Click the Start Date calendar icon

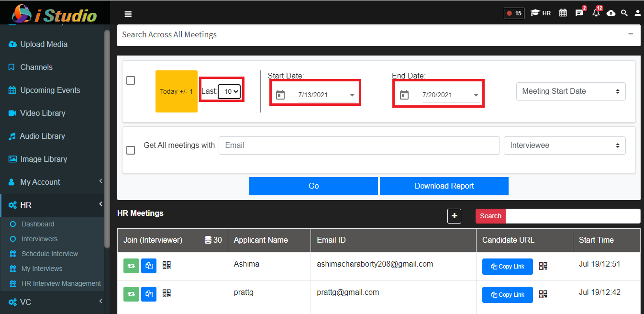coord(280,95)
